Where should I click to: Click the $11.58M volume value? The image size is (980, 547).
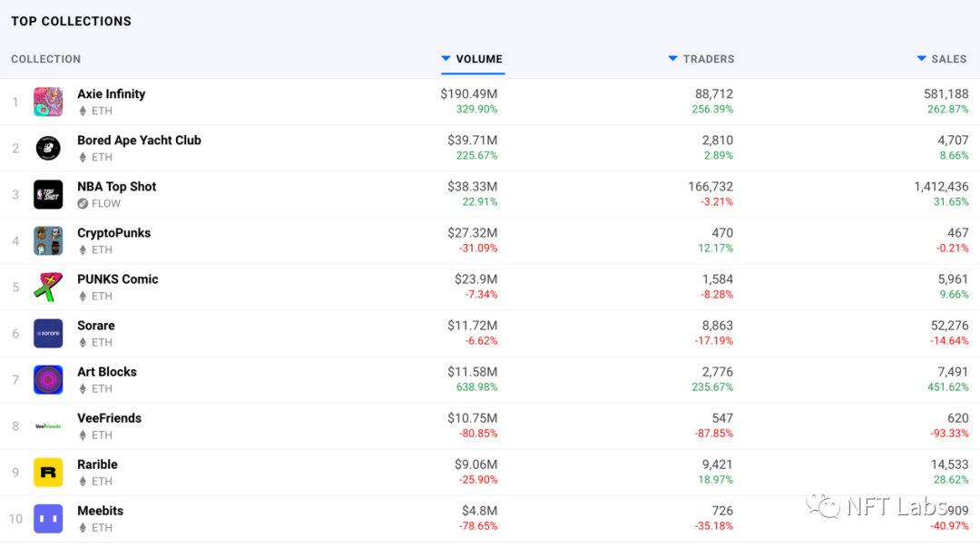473,371
